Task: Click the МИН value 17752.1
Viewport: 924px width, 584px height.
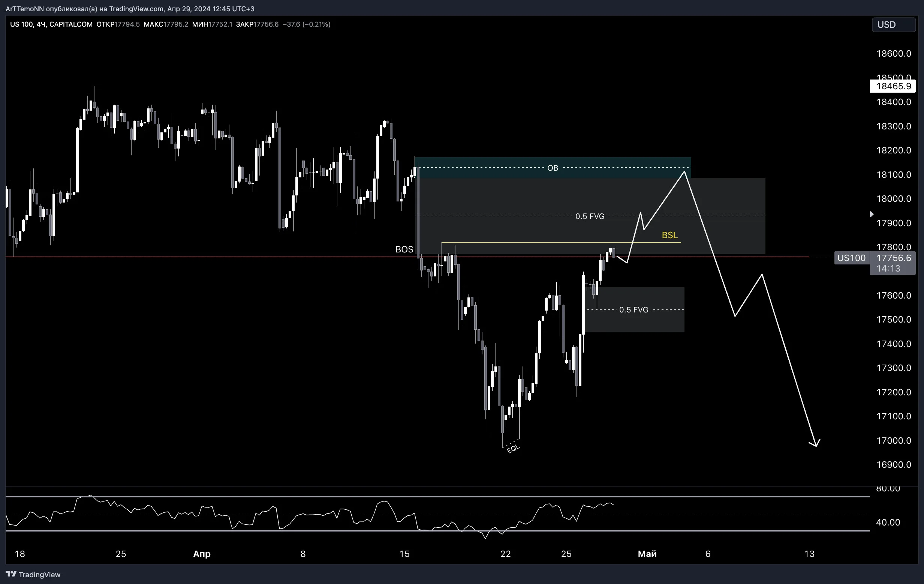Action: tap(220, 24)
